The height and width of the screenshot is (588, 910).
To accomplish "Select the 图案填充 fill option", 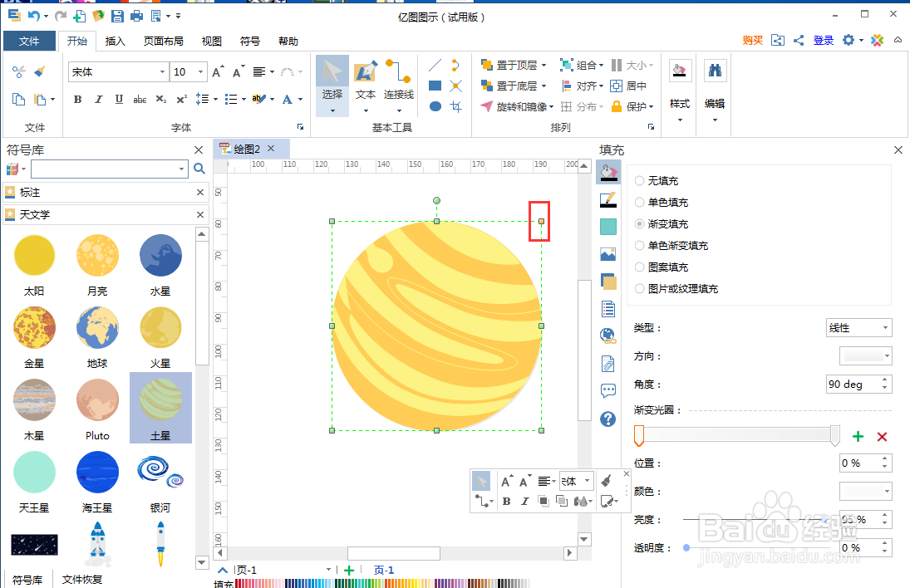I will pos(639,267).
